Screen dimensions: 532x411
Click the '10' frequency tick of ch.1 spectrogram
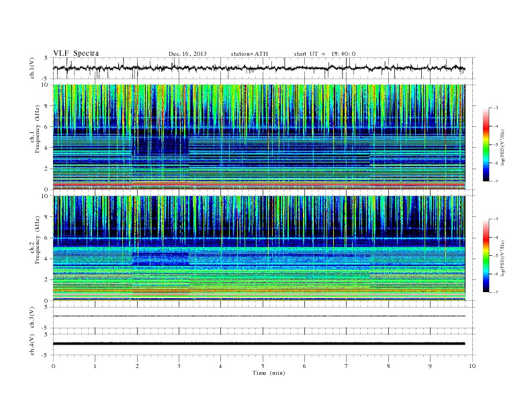pos(45,85)
